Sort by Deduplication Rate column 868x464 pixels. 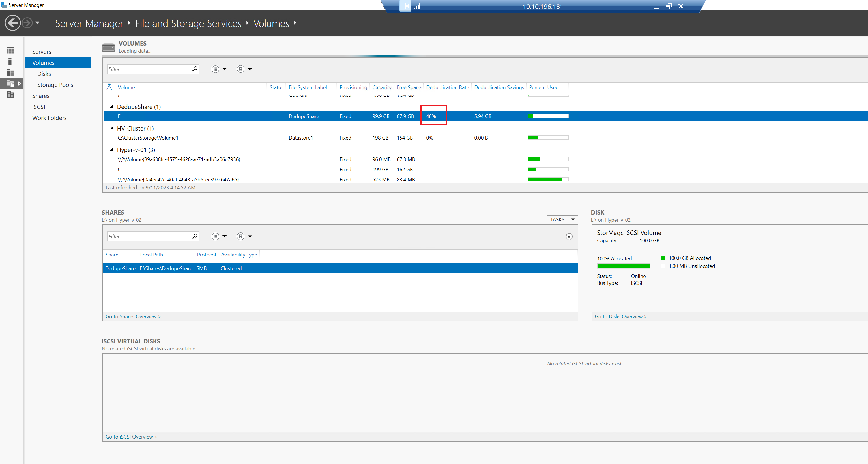tap(448, 87)
